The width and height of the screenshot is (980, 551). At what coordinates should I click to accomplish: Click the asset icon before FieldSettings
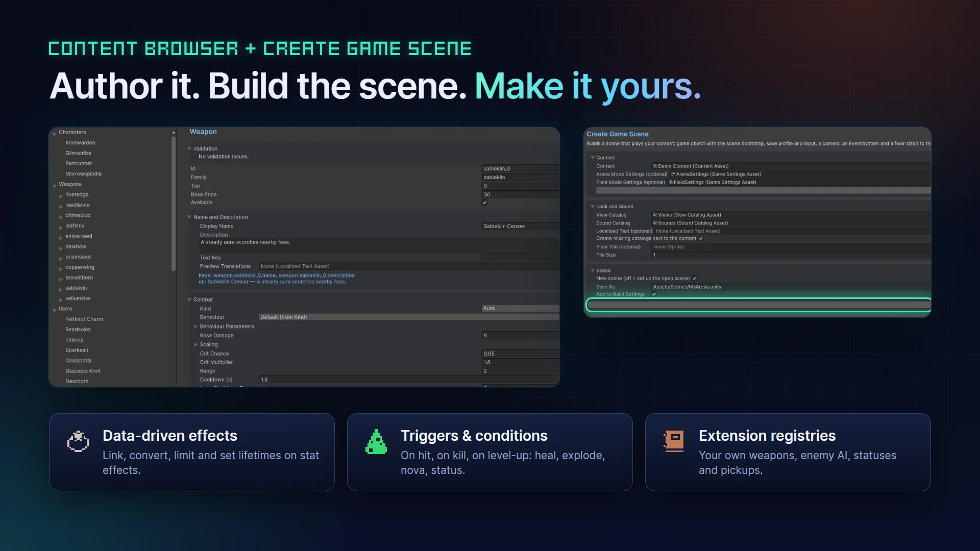pyautogui.click(x=671, y=182)
